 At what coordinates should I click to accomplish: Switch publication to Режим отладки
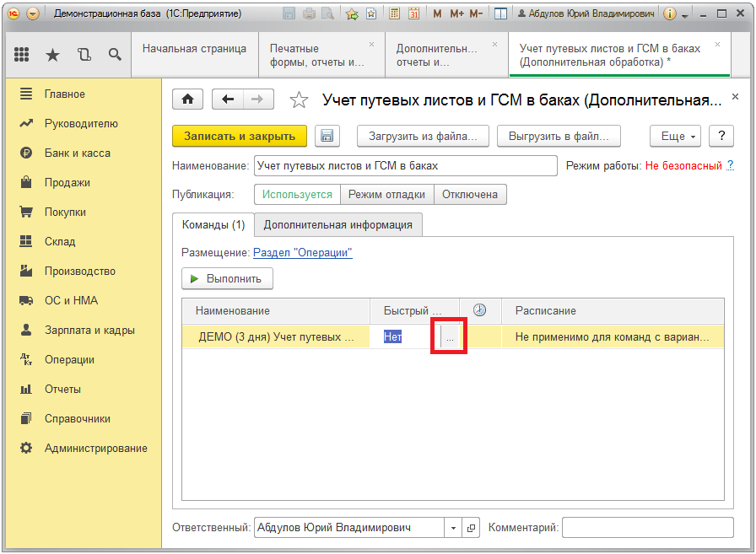tap(386, 194)
